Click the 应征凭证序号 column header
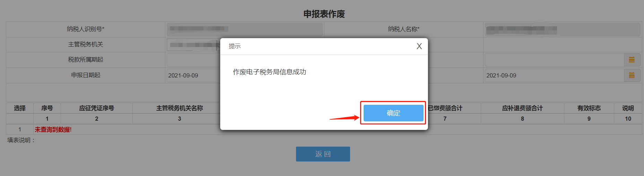Image resolution: width=644 pixels, height=176 pixels. click(97, 108)
